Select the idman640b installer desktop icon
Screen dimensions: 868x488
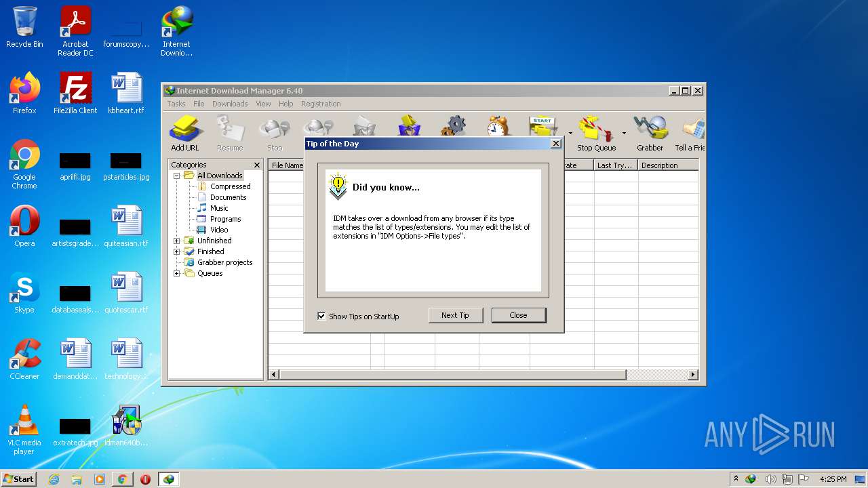click(126, 426)
